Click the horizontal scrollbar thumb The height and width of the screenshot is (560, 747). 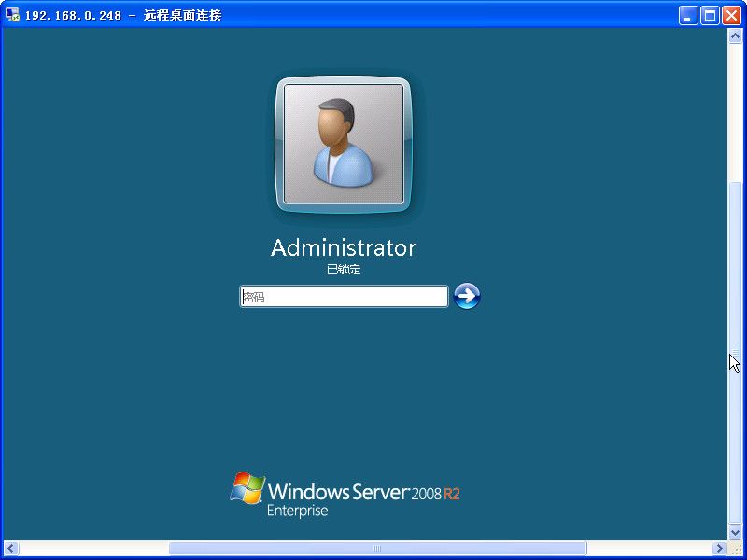[x=377, y=550]
